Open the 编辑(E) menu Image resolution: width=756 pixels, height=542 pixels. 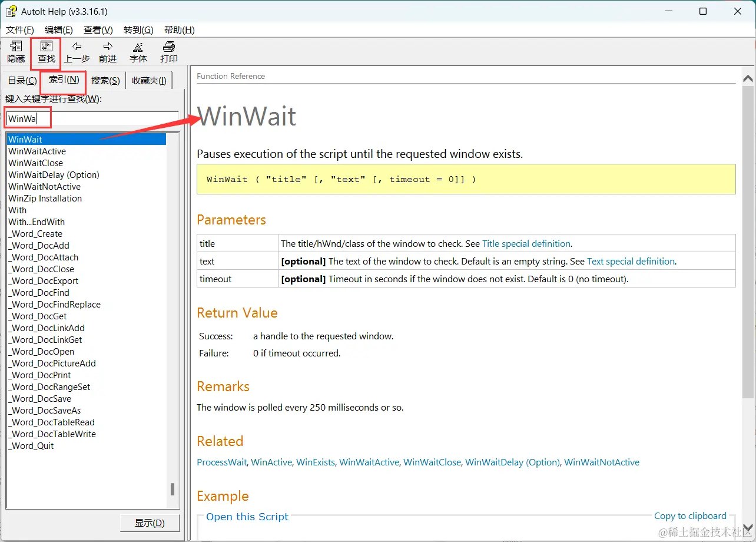coord(59,30)
